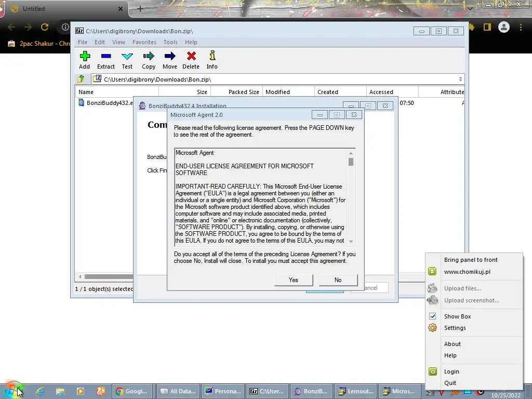Go back in the Chrome browser

point(11,27)
